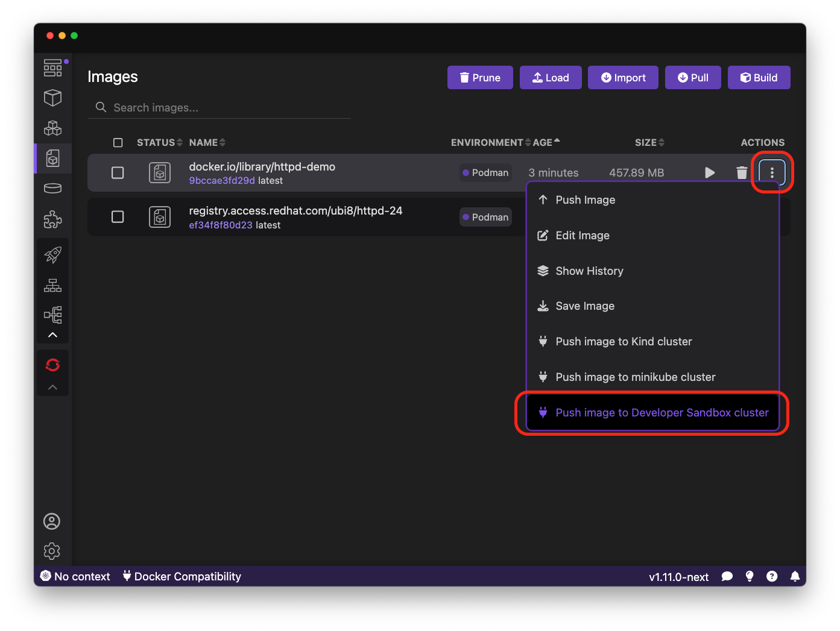Screen dimensions: 840x631
Task: Focus the Search images field
Action: click(219, 107)
